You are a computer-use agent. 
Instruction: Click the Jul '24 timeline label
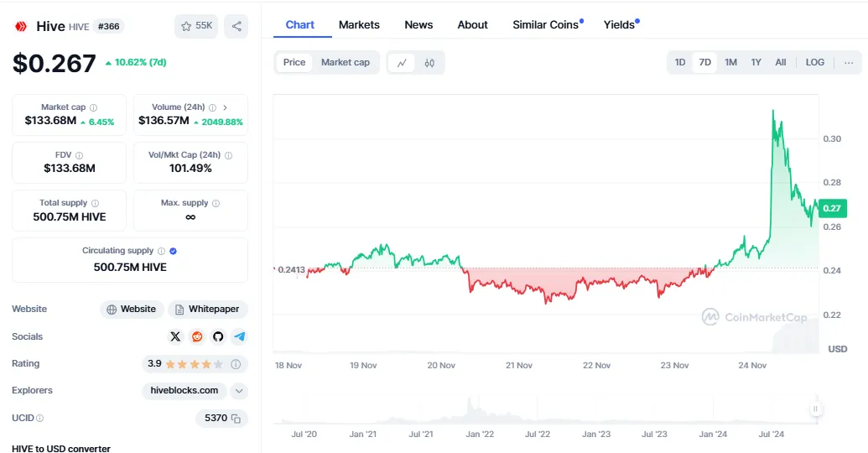(x=771, y=435)
